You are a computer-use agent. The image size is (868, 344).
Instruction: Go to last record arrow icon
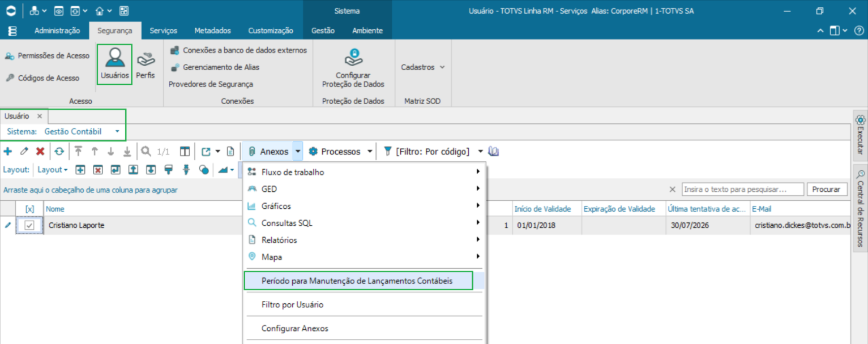[127, 152]
